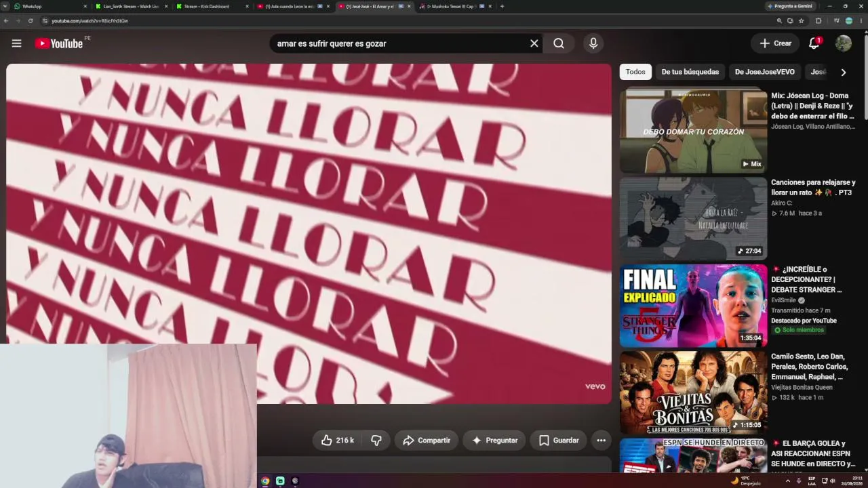Open the Crear upload menu

coord(775,43)
